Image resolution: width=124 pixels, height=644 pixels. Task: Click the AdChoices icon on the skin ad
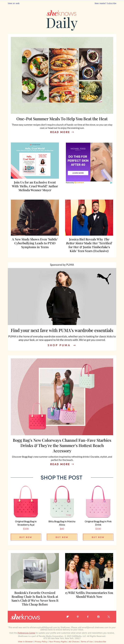click(111, 183)
